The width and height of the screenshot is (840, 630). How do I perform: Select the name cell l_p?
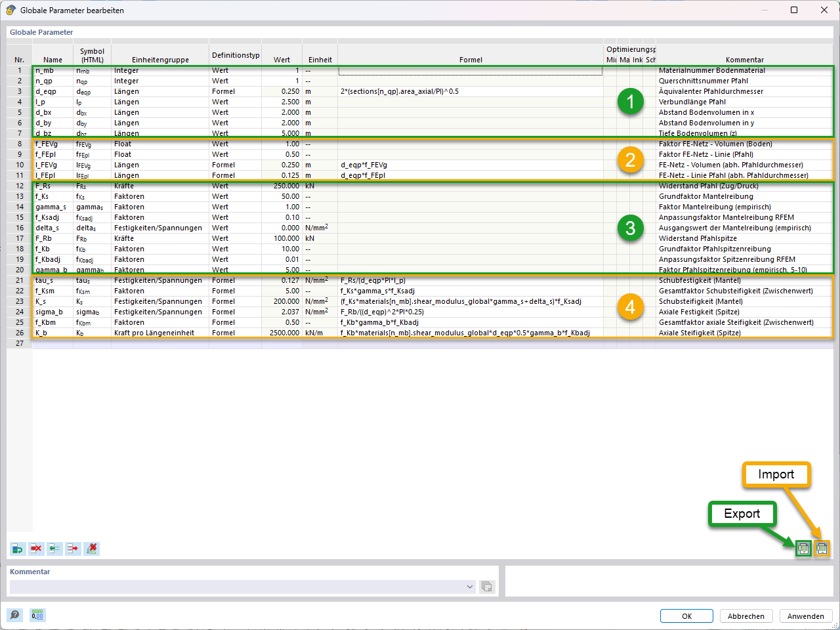pos(53,102)
